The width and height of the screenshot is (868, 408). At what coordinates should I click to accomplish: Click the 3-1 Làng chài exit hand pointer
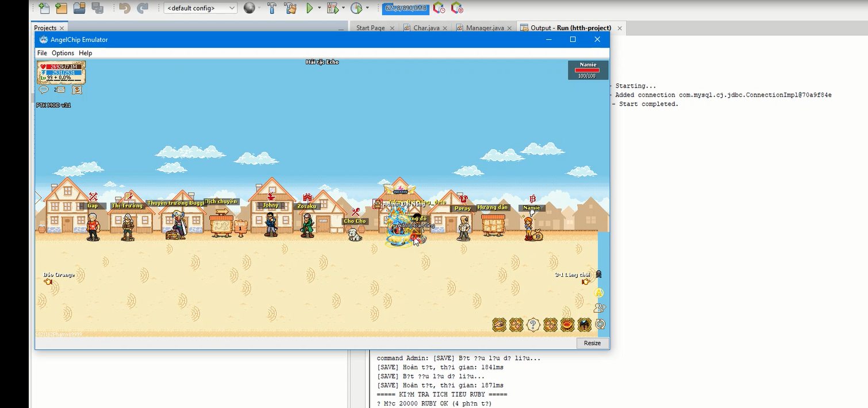[x=586, y=282]
